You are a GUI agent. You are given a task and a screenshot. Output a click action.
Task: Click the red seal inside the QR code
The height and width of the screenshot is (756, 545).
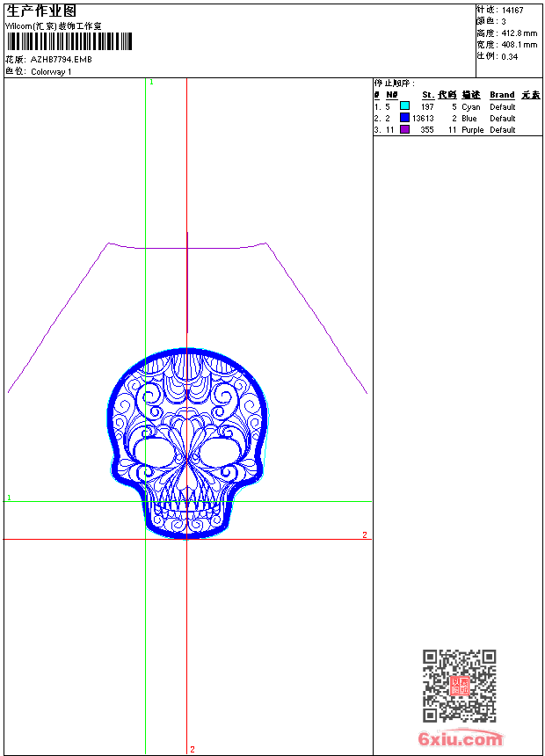coord(459,686)
